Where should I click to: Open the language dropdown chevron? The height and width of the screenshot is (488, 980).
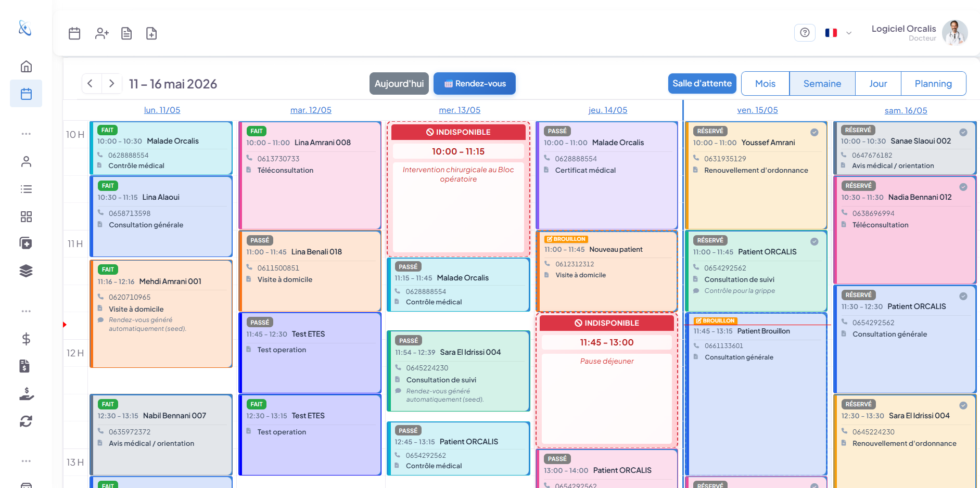click(x=849, y=33)
